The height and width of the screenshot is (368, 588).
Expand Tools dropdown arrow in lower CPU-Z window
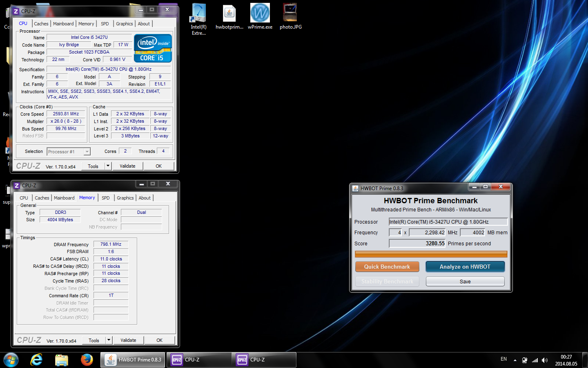(x=109, y=340)
